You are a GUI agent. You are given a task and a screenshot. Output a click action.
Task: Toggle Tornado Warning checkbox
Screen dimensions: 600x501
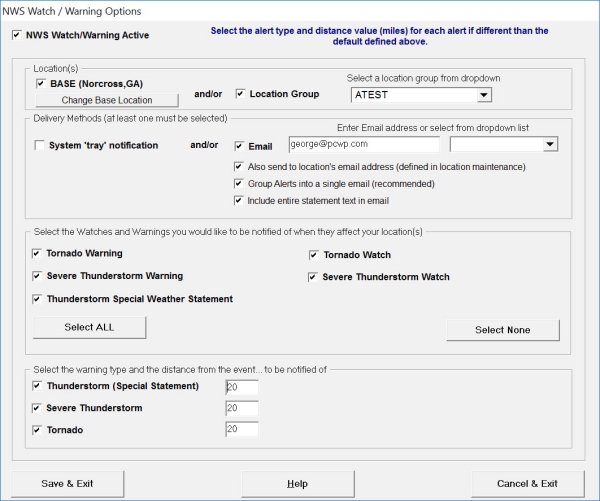point(37,253)
